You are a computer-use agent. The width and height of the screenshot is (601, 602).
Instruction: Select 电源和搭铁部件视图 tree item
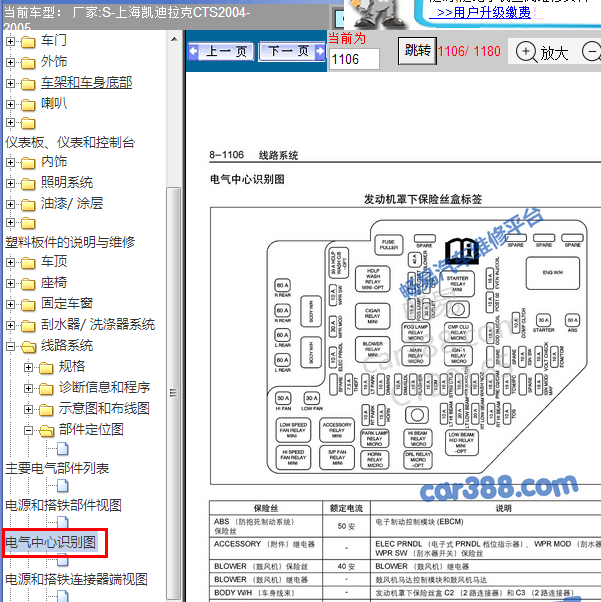[x=63, y=506]
